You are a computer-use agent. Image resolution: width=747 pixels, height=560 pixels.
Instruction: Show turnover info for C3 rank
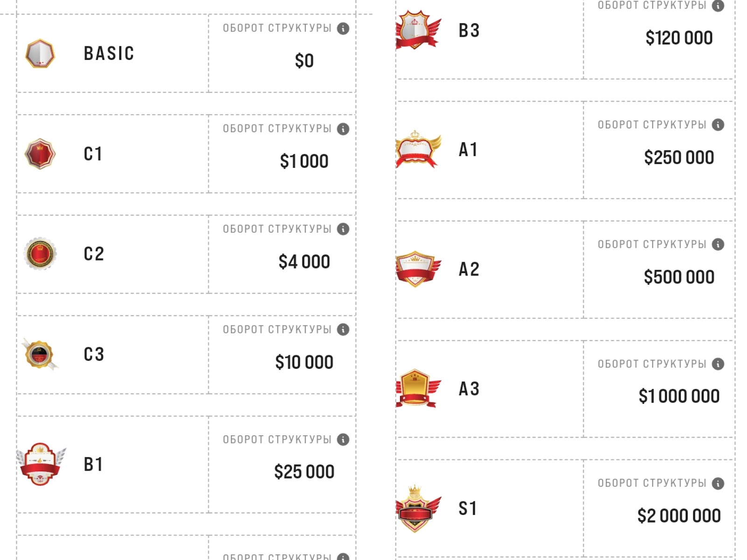click(x=343, y=329)
